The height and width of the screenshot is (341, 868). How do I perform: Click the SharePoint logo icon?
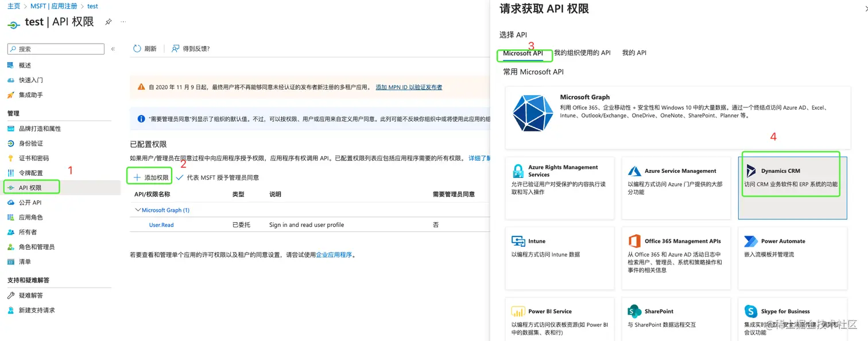coord(634,311)
